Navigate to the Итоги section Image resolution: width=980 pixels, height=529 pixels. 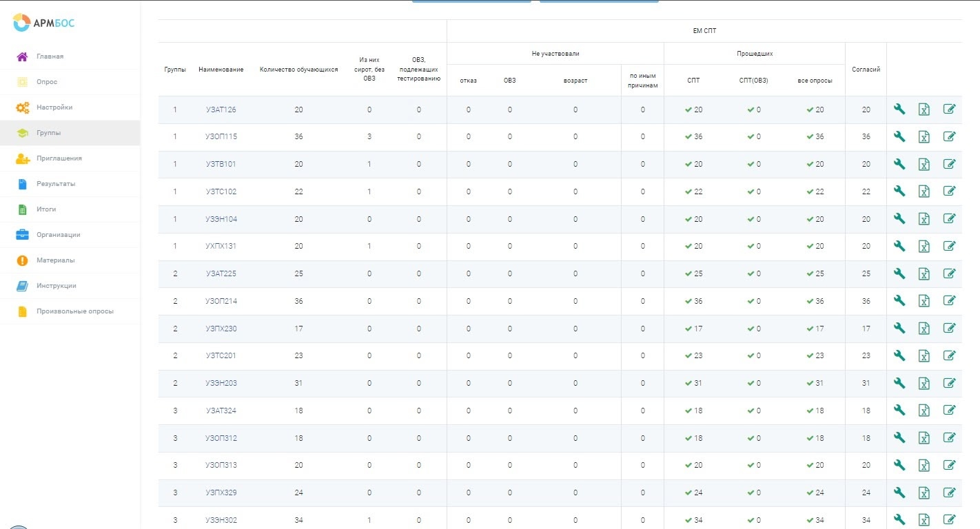coord(46,209)
